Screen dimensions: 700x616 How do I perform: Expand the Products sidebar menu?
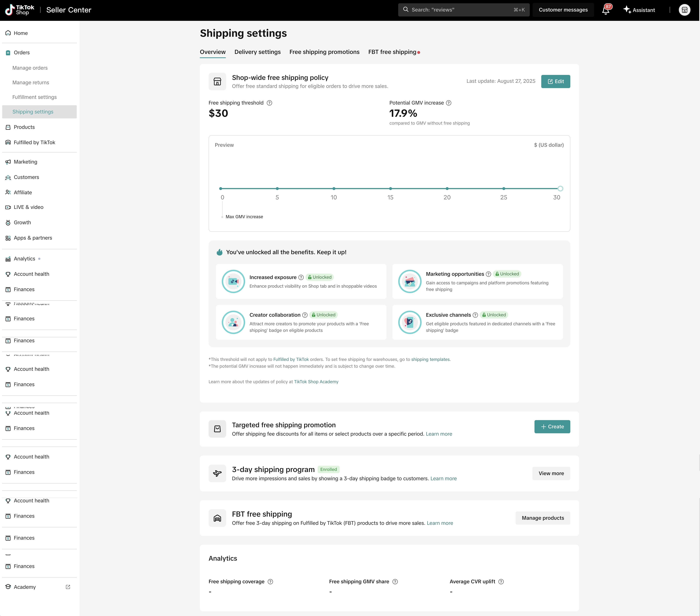[24, 127]
